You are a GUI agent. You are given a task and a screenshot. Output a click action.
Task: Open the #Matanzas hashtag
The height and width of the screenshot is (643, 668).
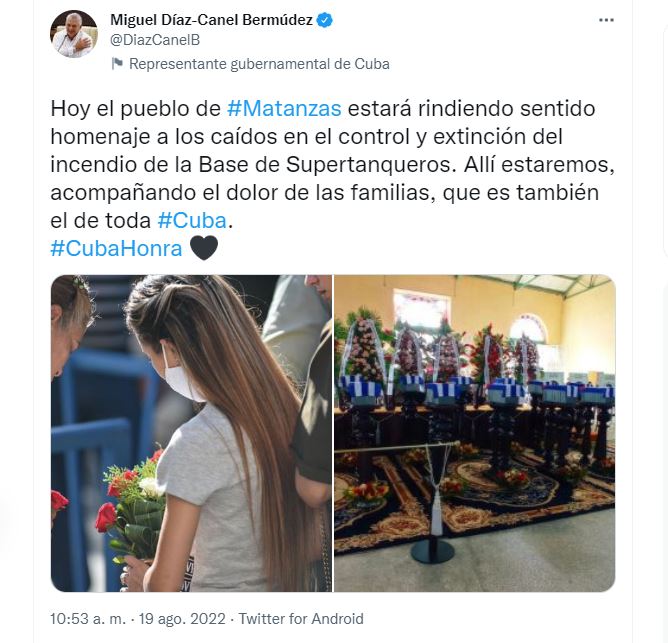point(284,108)
